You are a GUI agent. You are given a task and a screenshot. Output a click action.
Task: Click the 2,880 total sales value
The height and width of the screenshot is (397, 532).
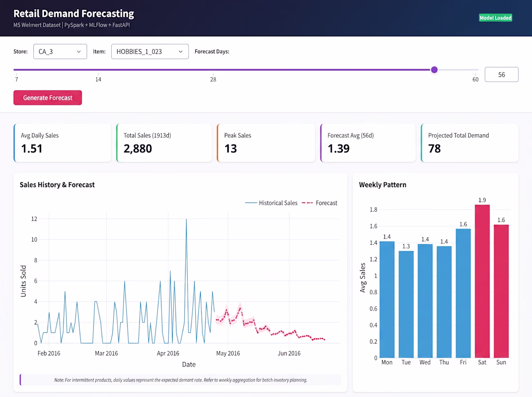[138, 148]
